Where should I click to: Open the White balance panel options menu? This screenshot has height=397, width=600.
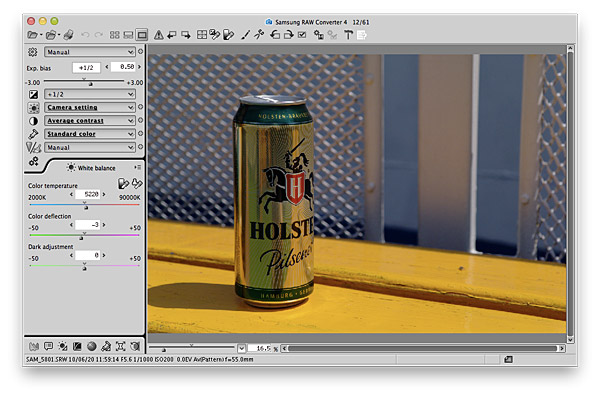tap(137, 167)
